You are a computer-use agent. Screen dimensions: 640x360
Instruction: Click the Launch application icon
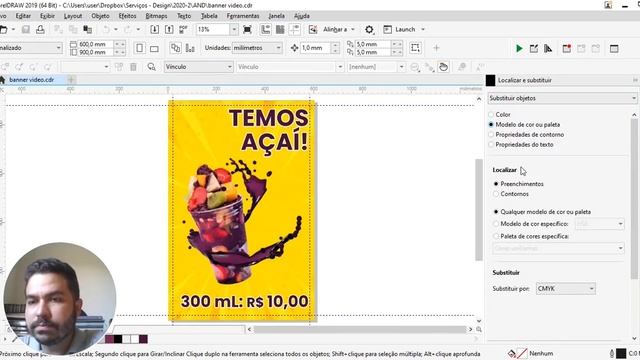pyautogui.click(x=388, y=29)
